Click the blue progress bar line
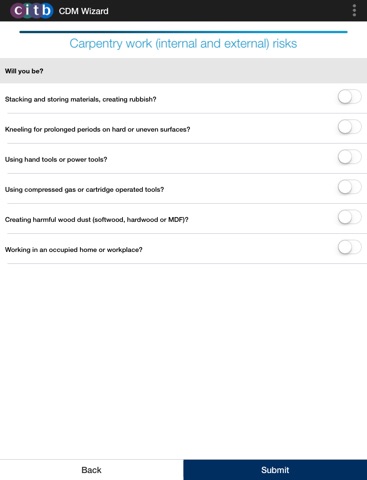The image size is (367, 480). tap(183, 32)
